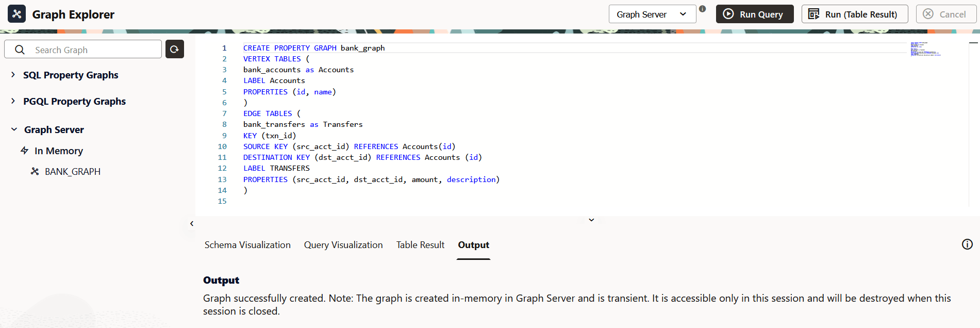The width and height of the screenshot is (980, 328).
Task: Click the In Memory lightning bolt icon
Action: tap(24, 151)
